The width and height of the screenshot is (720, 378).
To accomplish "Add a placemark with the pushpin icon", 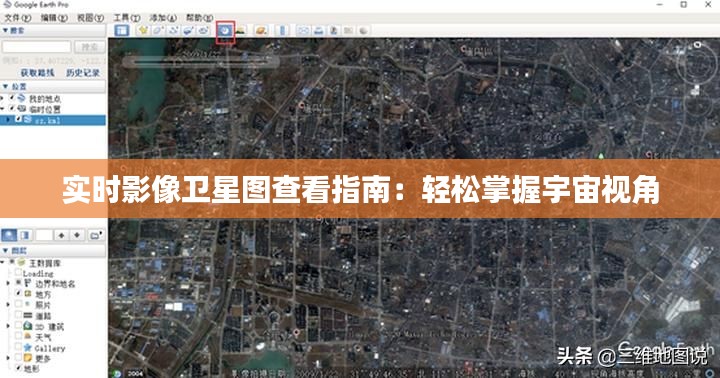I will point(143,31).
